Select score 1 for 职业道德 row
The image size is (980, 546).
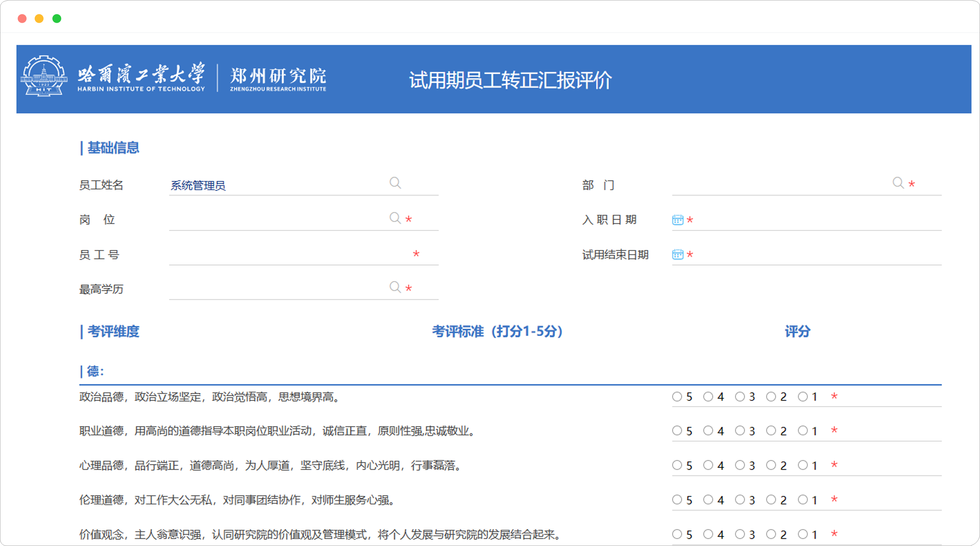click(x=803, y=431)
